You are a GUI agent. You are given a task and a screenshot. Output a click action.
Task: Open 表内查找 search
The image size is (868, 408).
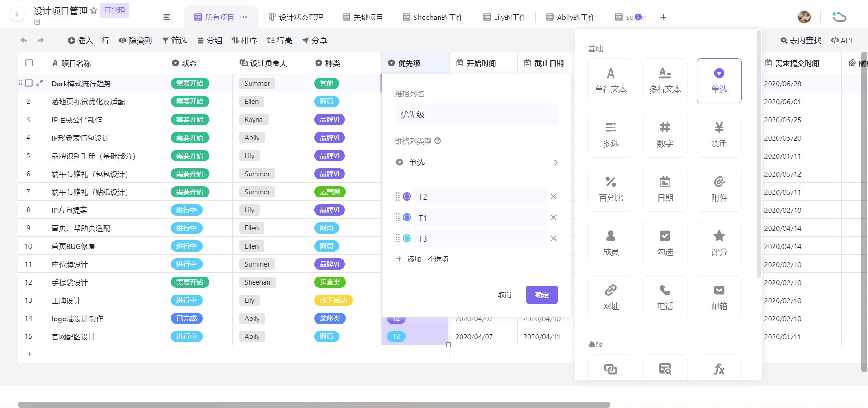click(x=800, y=40)
